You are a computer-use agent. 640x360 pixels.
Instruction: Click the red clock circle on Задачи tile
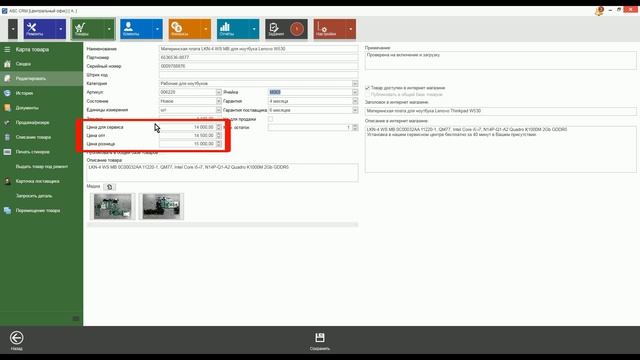click(297, 29)
